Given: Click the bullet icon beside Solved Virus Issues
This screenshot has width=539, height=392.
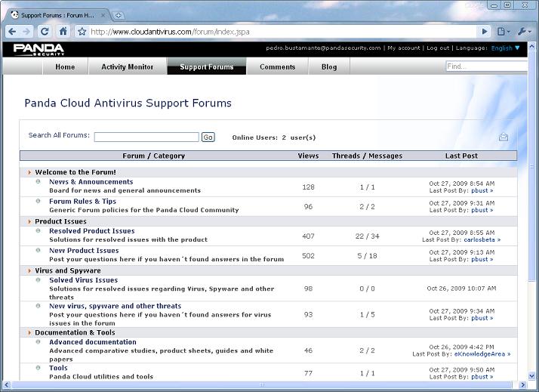Looking at the screenshot, I should (38, 279).
